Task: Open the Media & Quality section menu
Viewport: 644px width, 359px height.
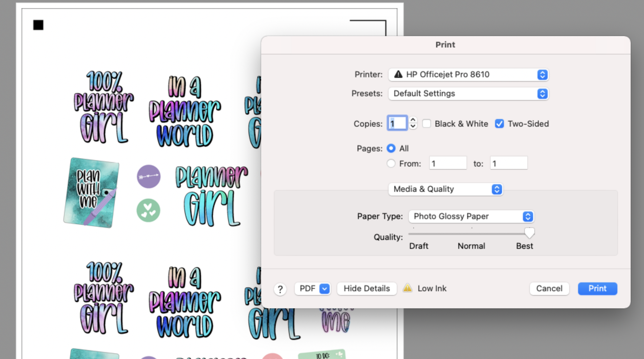Action: [x=445, y=189]
